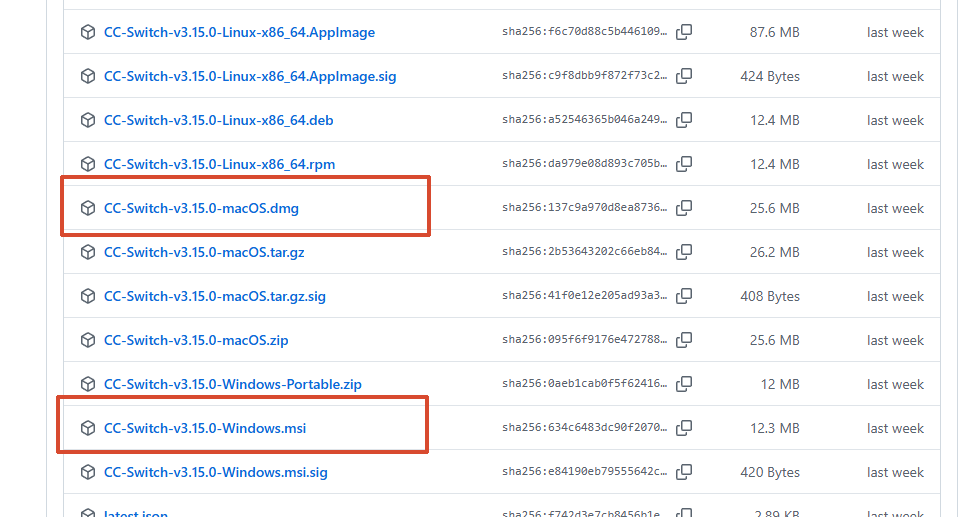The height and width of the screenshot is (517, 977).
Task: Copy SHA256 of Linux-x86_64.deb file
Action: (x=684, y=120)
